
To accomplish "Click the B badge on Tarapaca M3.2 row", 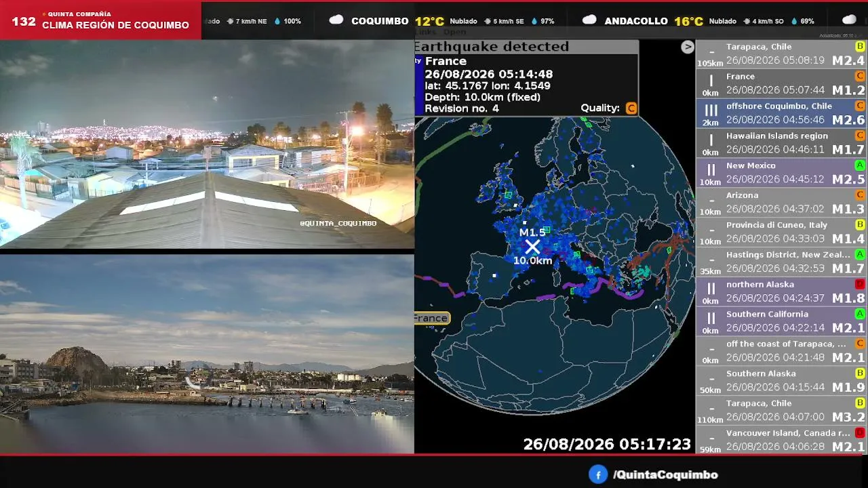I will [860, 403].
